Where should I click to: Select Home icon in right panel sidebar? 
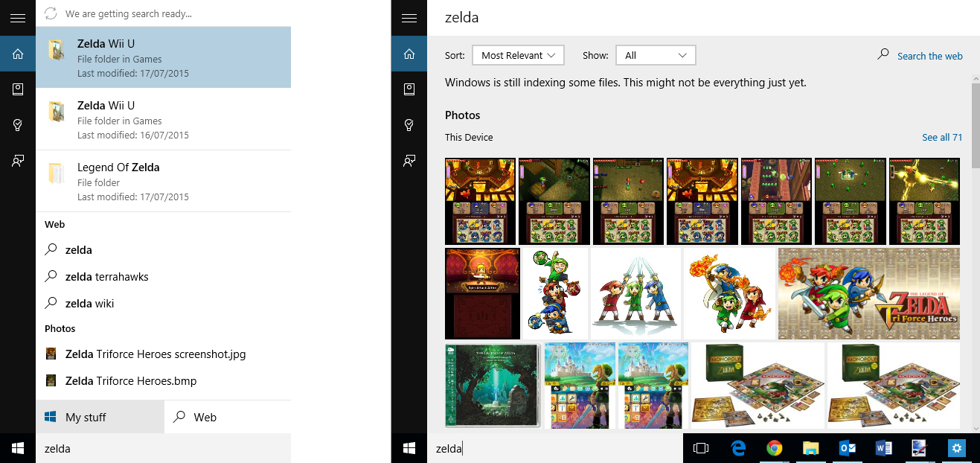pyautogui.click(x=409, y=54)
